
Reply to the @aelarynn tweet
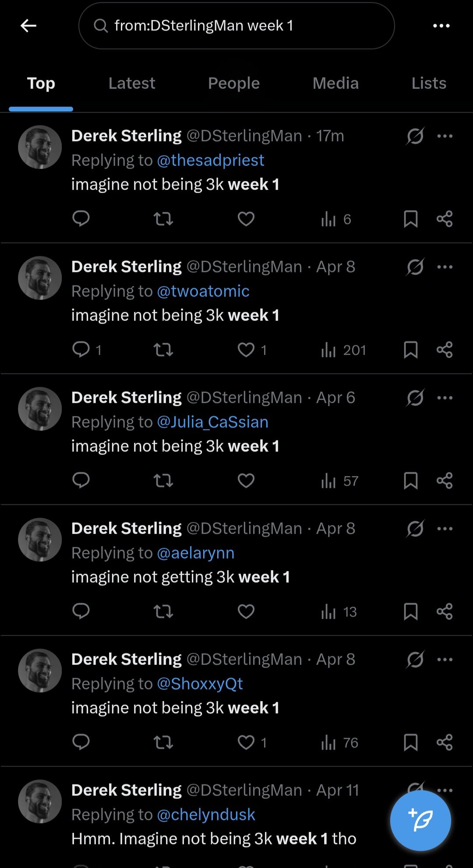pyautogui.click(x=81, y=611)
